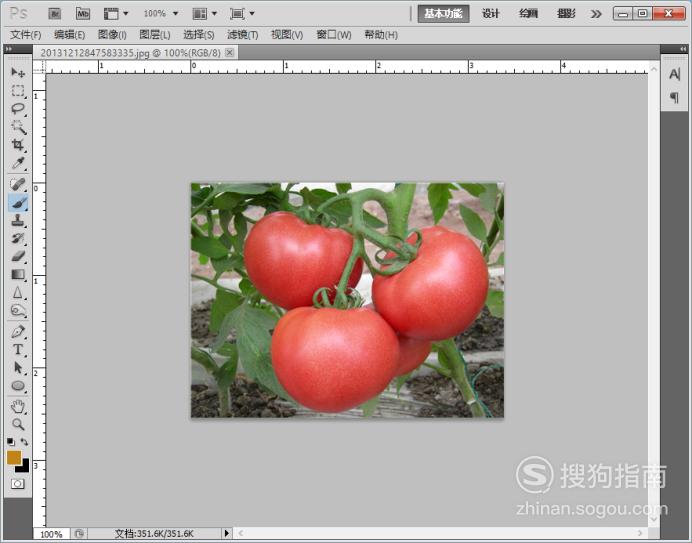Viewport: 692px width, 543px height.
Task: Select the Ellipse shape tool
Action: click(18, 386)
